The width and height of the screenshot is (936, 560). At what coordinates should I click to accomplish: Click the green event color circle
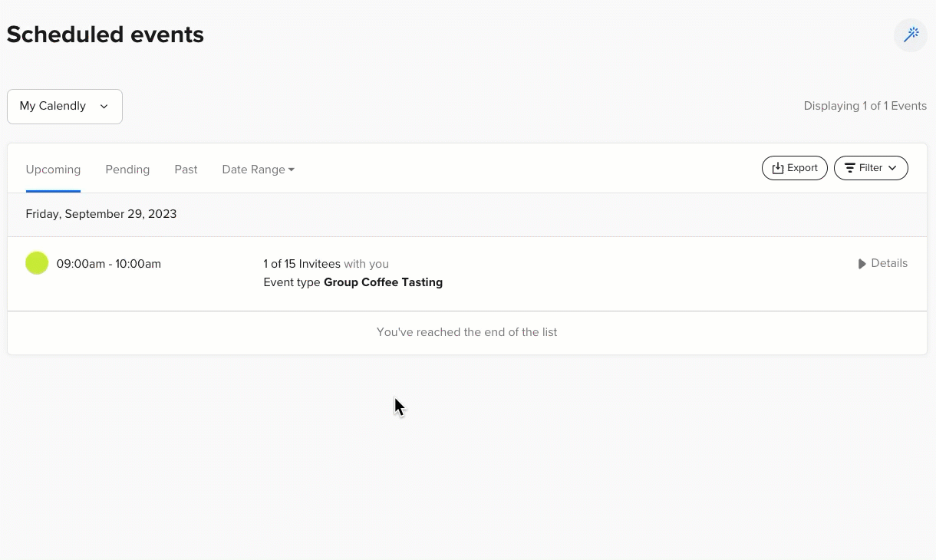pos(37,263)
